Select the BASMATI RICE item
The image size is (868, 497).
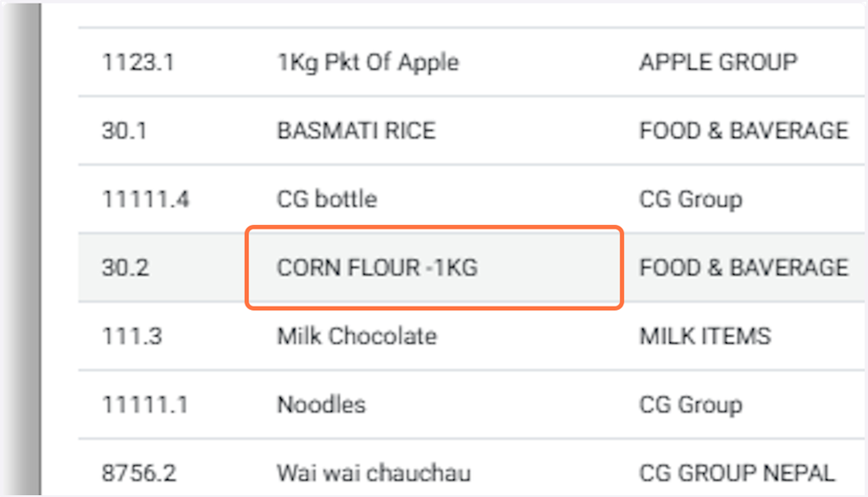[356, 130]
